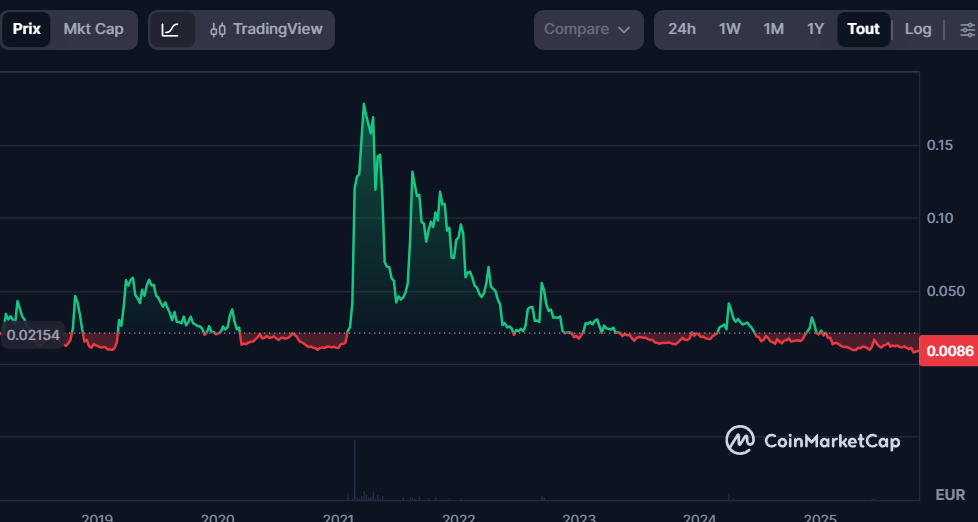Viewport: 978px width, 522px height.
Task: Switch to the Mkt Cap view
Action: 93,29
